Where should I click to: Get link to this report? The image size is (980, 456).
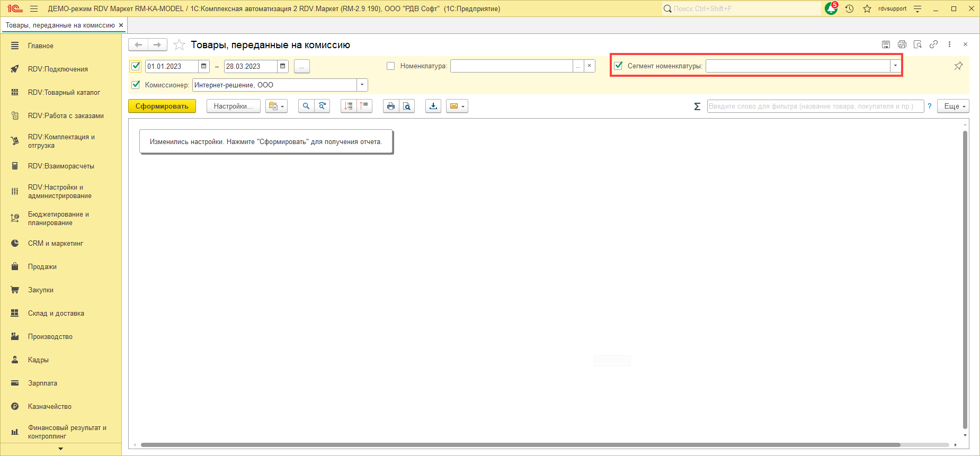coord(933,45)
